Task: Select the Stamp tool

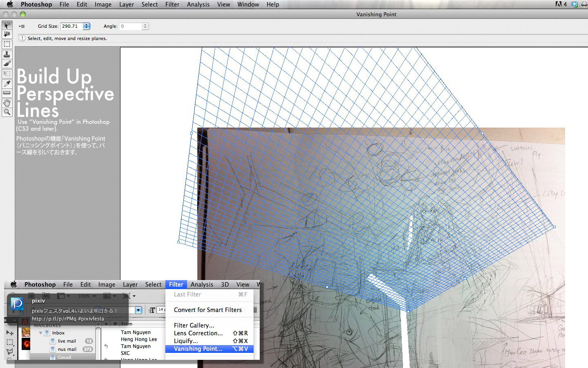Action: point(7,54)
